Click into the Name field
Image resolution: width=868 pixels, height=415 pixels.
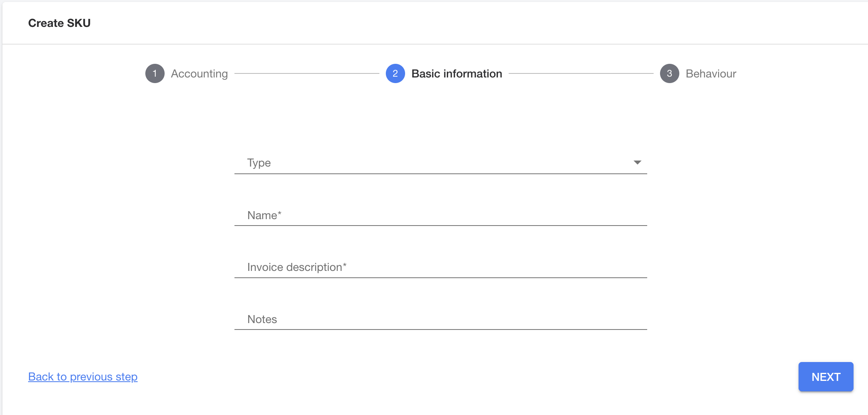tap(440, 215)
